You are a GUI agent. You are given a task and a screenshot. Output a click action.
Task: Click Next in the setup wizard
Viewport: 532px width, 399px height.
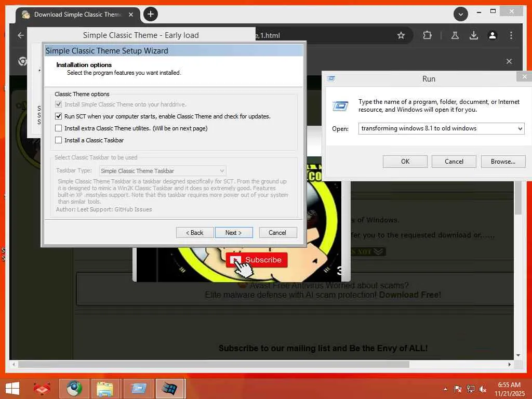click(234, 233)
